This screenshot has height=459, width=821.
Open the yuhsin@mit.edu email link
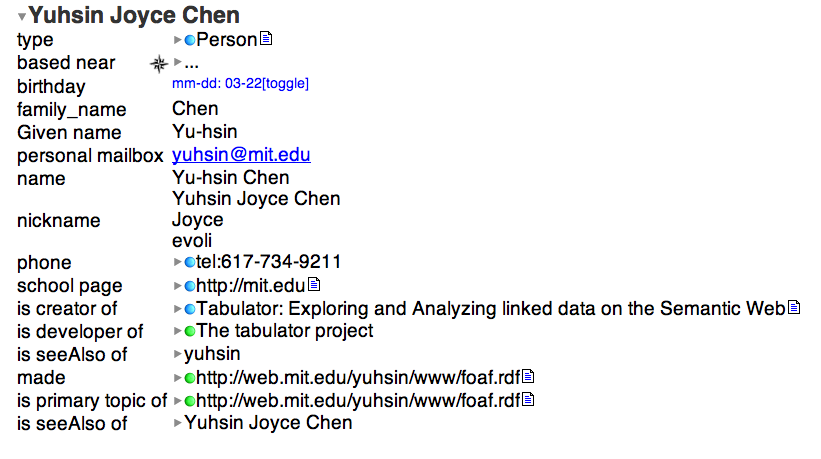[x=241, y=155]
